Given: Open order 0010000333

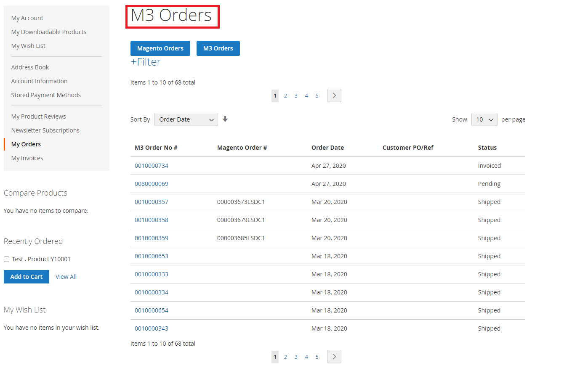Looking at the screenshot, I should [152, 274].
